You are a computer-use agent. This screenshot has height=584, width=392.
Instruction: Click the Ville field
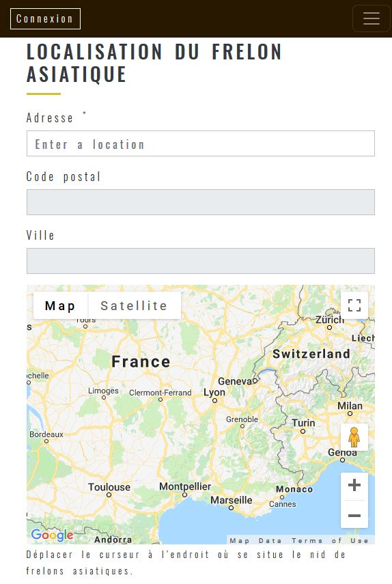click(x=201, y=261)
